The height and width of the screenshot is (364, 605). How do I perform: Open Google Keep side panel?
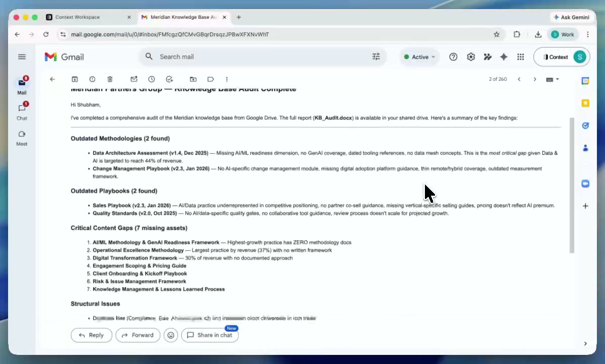585,103
